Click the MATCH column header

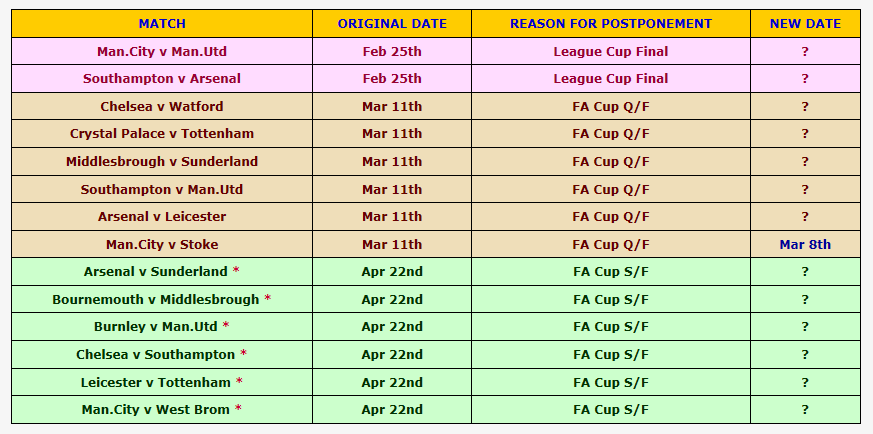[161, 23]
